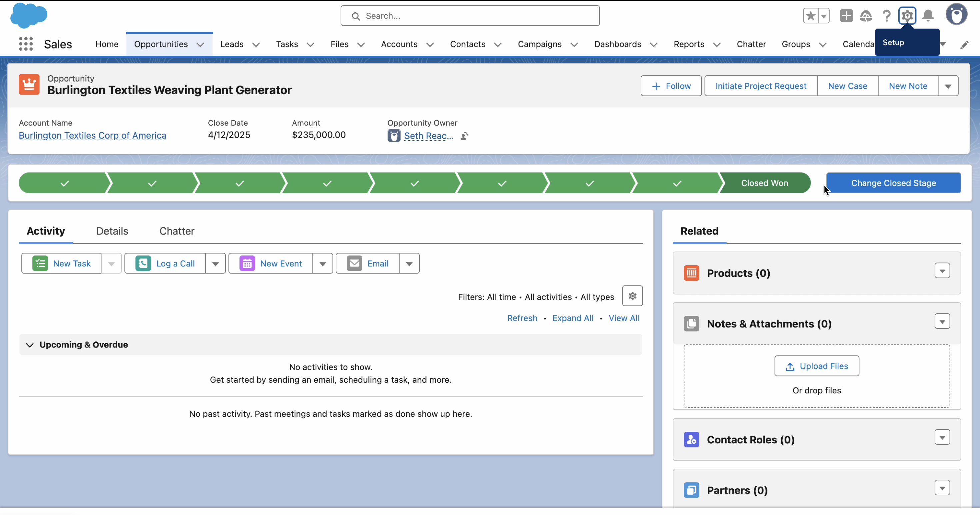Follow this opportunity record
The width and height of the screenshot is (980, 515).
point(671,86)
